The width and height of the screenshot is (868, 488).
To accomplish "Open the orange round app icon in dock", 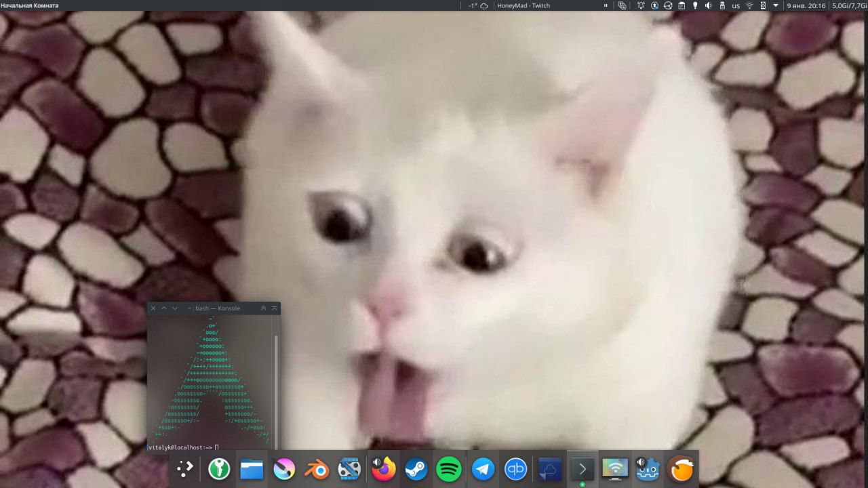I will (x=682, y=468).
